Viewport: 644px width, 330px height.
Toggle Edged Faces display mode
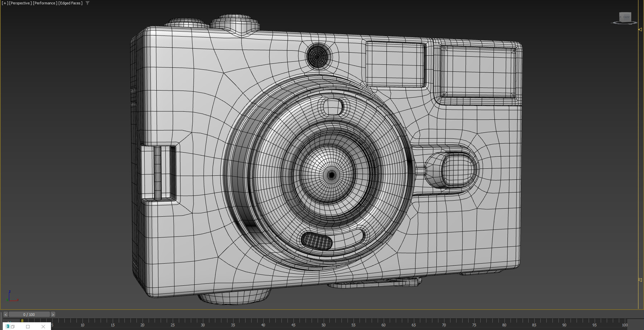click(70, 3)
